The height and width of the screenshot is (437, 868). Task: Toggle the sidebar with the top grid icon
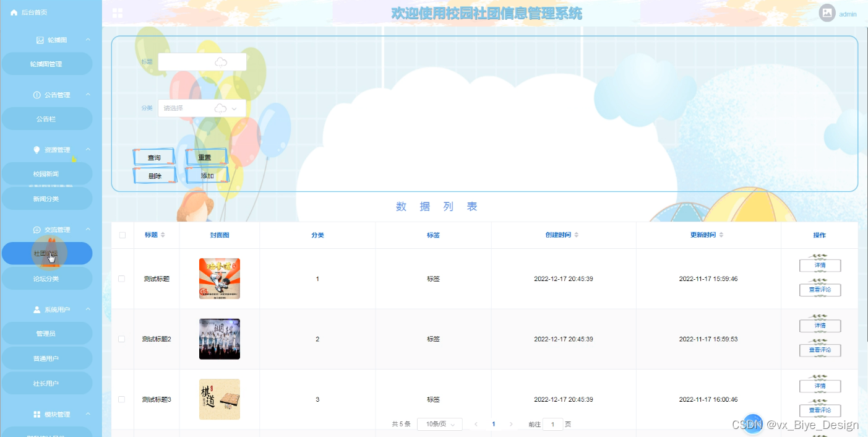pyautogui.click(x=117, y=13)
